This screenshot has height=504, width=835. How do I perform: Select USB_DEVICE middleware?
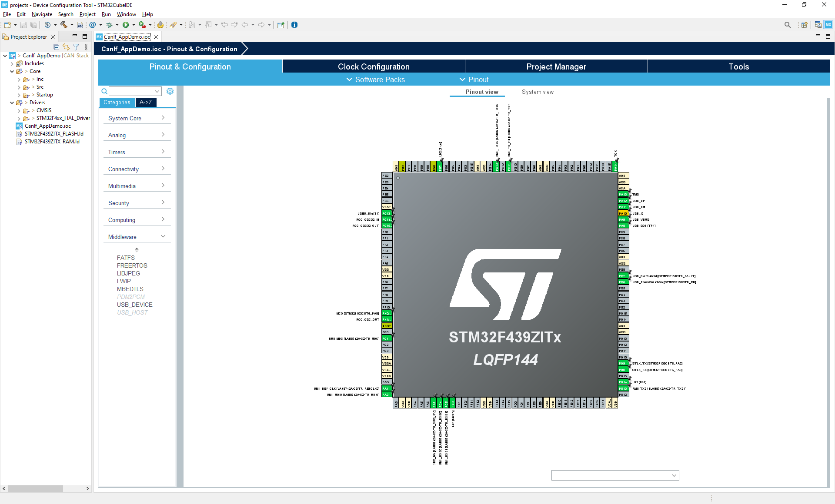click(134, 305)
